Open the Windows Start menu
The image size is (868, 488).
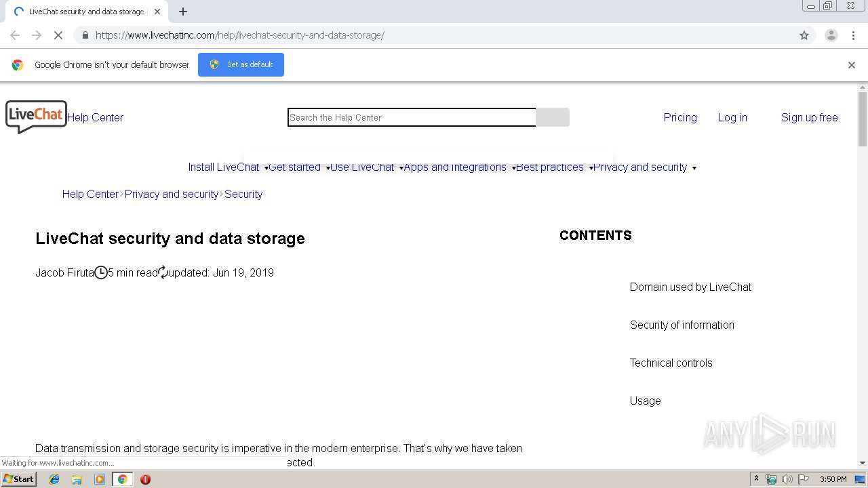[x=19, y=479]
